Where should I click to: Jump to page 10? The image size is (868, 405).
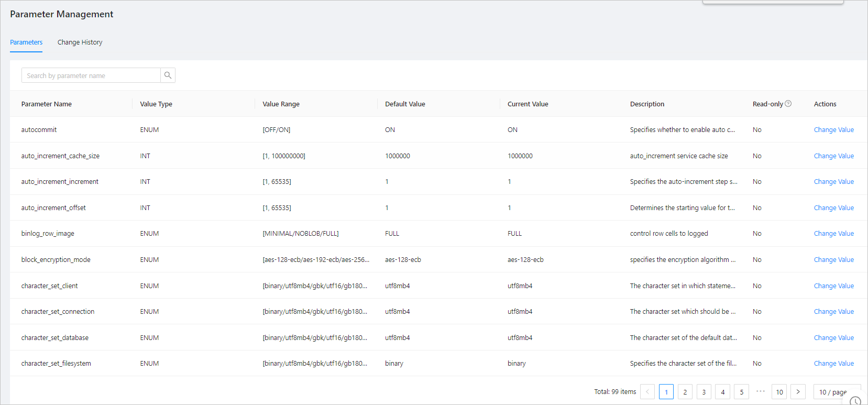tap(779, 392)
